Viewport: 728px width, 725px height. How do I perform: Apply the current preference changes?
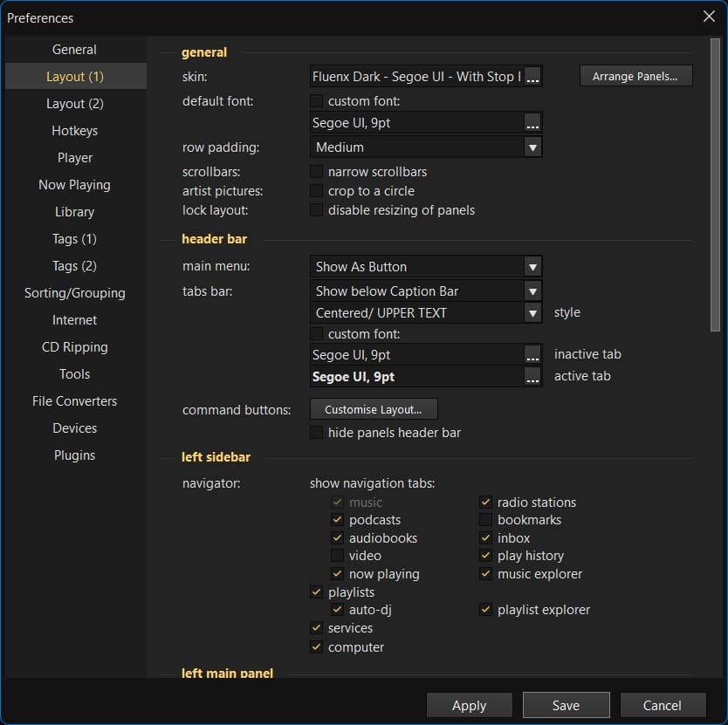[x=469, y=705]
